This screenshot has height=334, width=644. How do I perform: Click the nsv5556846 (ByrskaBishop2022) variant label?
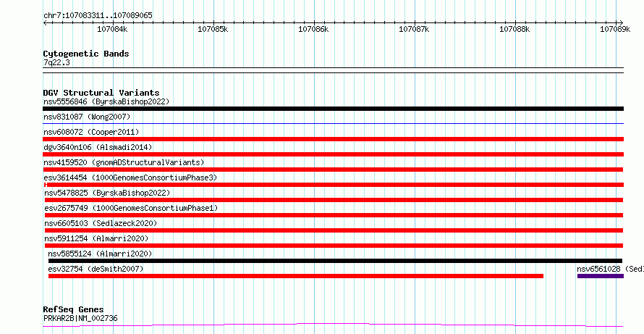(x=106, y=101)
